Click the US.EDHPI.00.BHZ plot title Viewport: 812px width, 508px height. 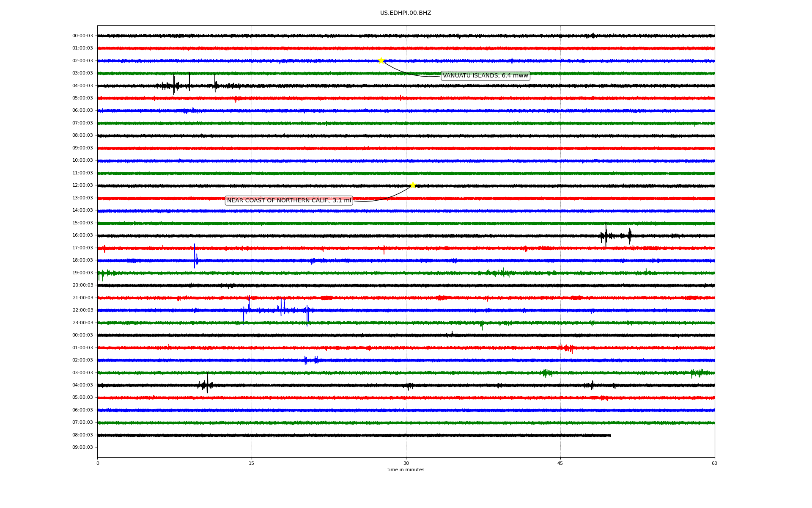[405, 13]
